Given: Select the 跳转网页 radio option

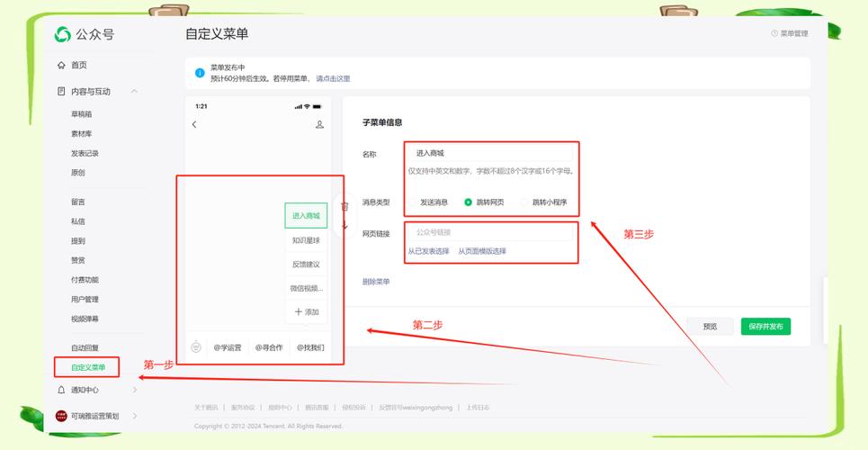Looking at the screenshot, I should click(x=468, y=202).
